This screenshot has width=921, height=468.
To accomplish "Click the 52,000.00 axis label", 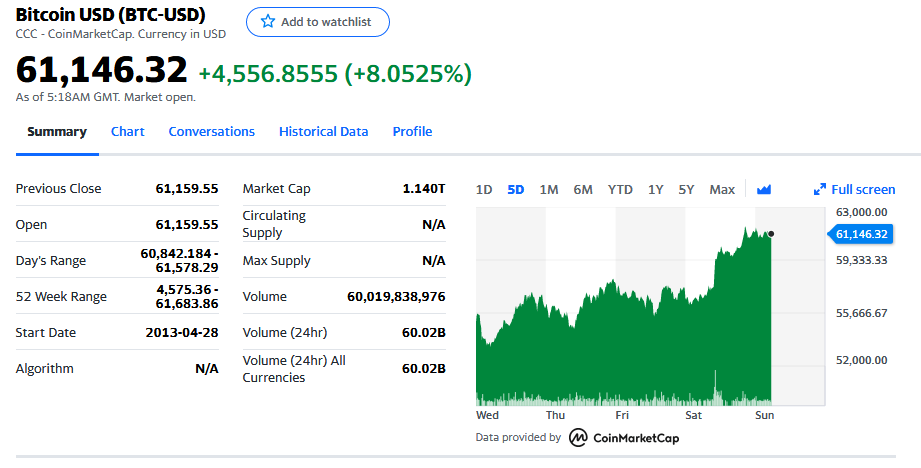I will (862, 360).
